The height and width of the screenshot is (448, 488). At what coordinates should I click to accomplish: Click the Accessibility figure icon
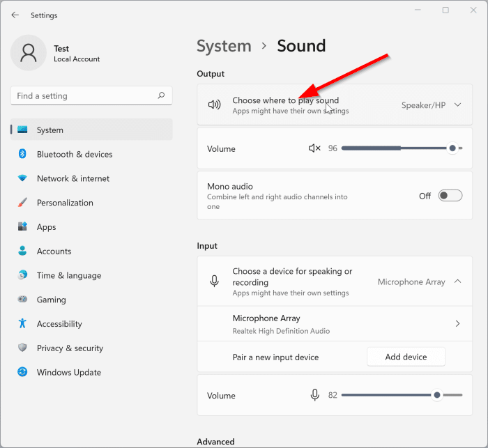click(x=22, y=323)
